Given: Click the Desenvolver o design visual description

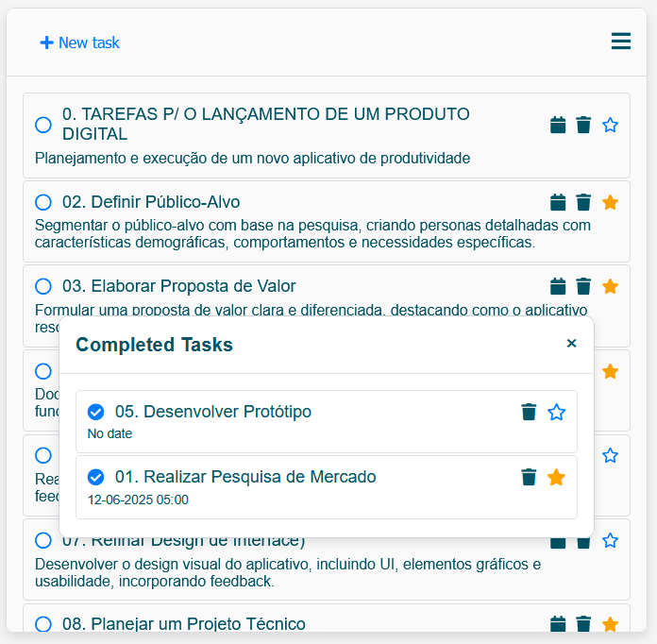Looking at the screenshot, I should (x=288, y=573).
